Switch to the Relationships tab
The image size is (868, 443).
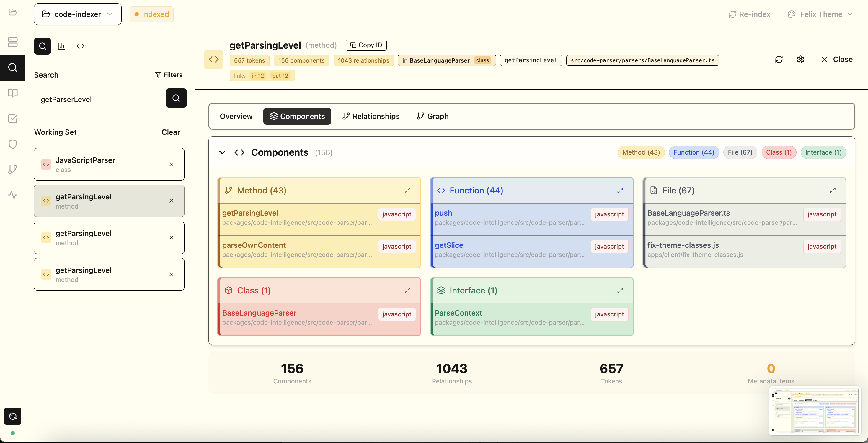click(371, 116)
